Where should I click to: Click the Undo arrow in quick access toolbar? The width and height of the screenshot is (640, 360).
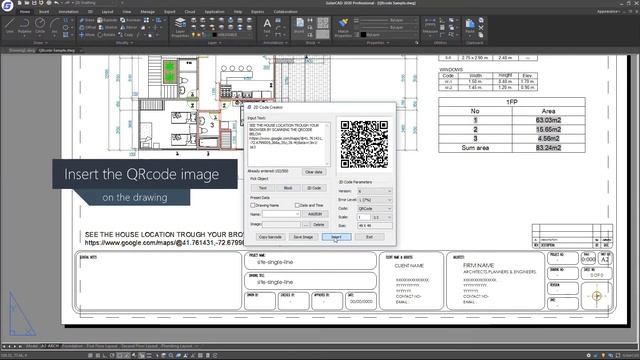[x=57, y=3]
